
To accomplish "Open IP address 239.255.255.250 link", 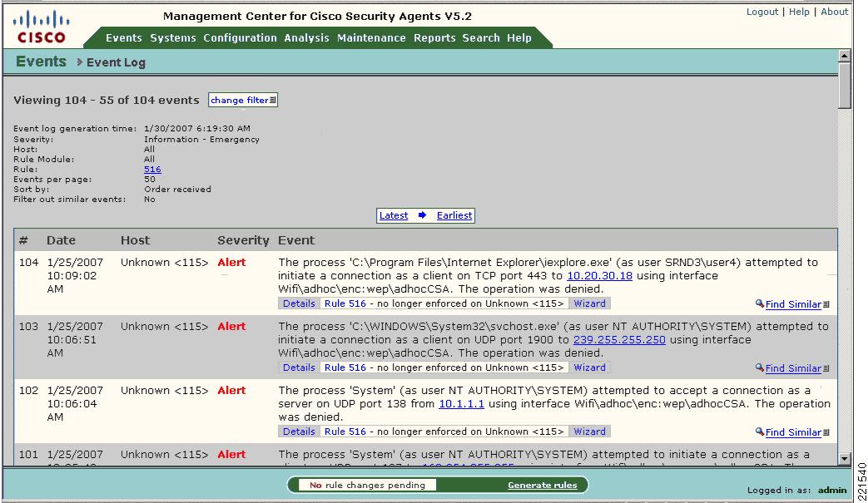I will [619, 339].
